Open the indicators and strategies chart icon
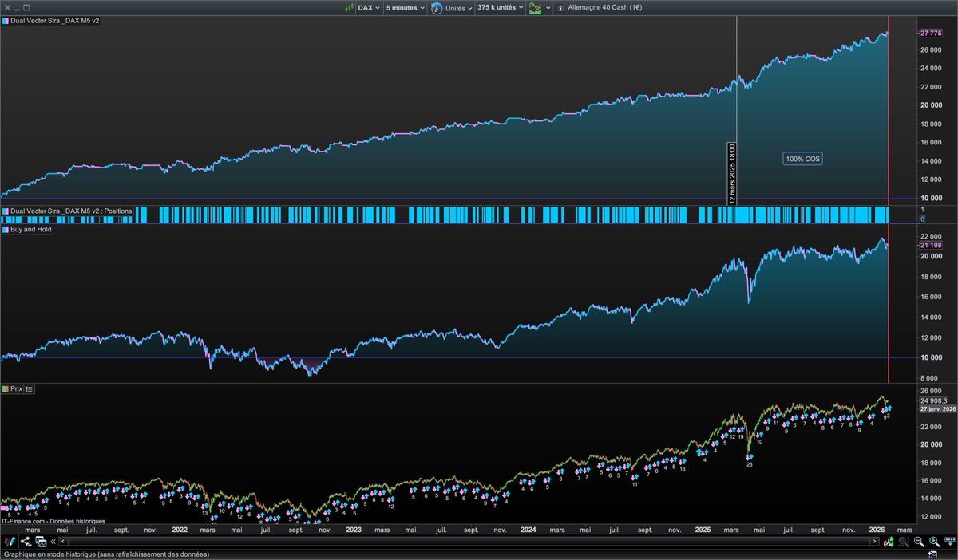958x560 pixels. 535,7
